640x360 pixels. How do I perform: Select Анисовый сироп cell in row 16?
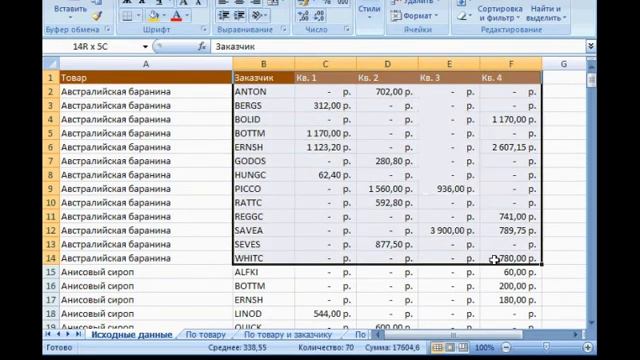[146, 286]
